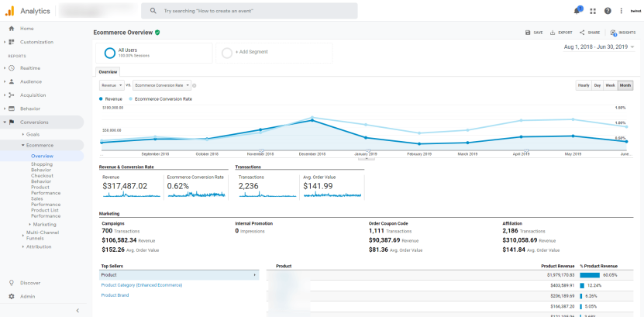Click the $403,589.91 product revenue value
The height and width of the screenshot is (317, 644).
tap(563, 285)
